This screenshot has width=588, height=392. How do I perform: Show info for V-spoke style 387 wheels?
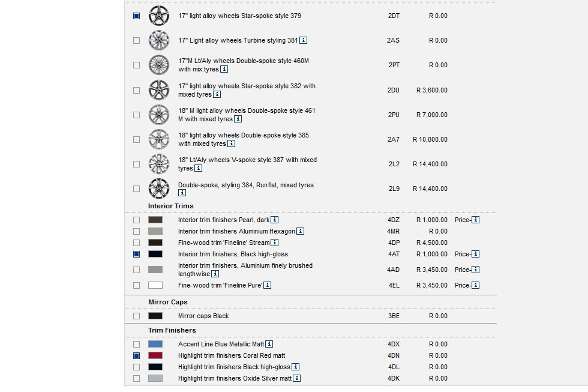coord(199,168)
